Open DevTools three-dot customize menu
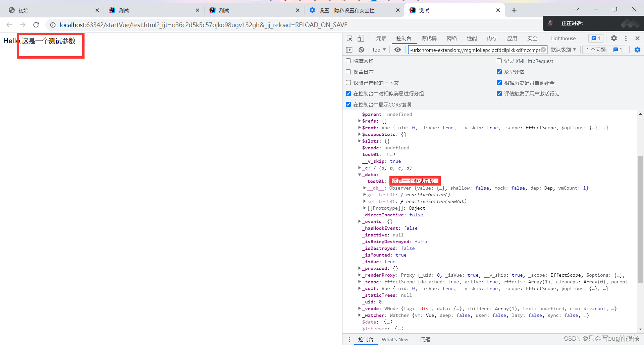The height and width of the screenshot is (345, 644). coord(626,39)
